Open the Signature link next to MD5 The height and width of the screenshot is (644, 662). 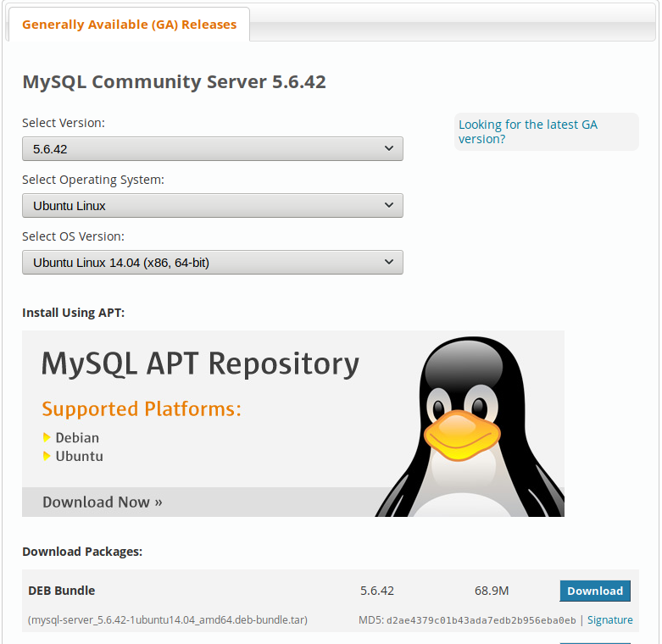pyautogui.click(x=609, y=619)
